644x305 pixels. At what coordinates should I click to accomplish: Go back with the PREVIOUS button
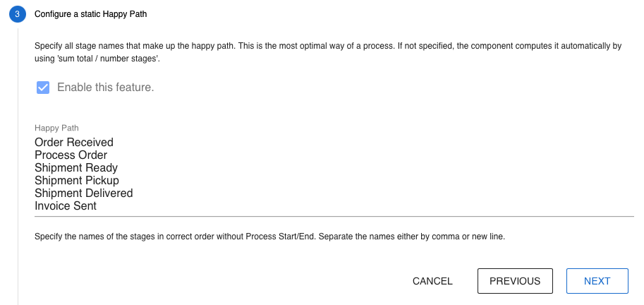pyautogui.click(x=515, y=281)
